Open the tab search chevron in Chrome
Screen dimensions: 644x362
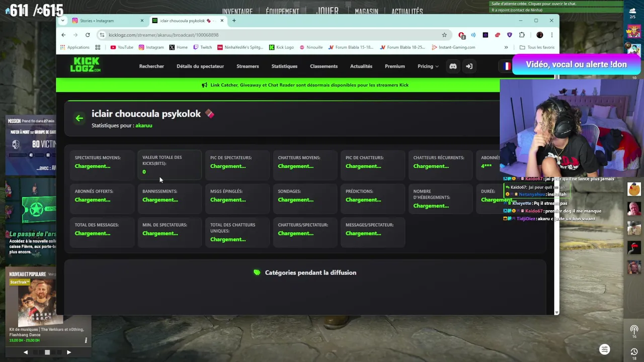pyautogui.click(x=62, y=21)
